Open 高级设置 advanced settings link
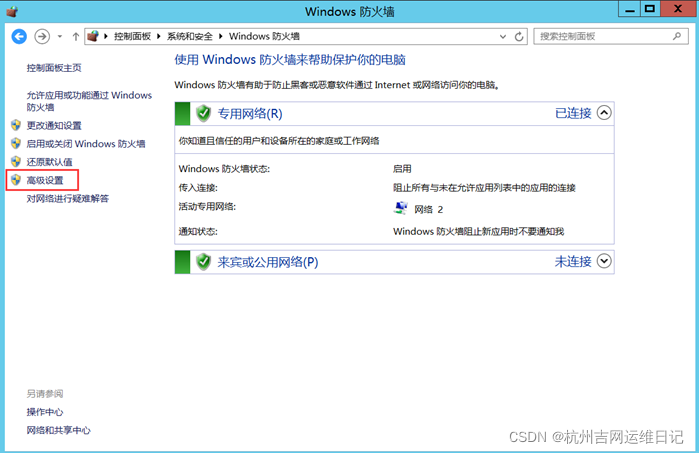699x453 pixels. click(45, 180)
